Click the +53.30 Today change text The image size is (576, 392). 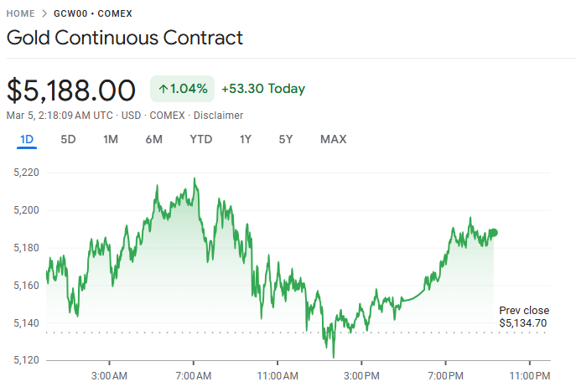coord(263,89)
